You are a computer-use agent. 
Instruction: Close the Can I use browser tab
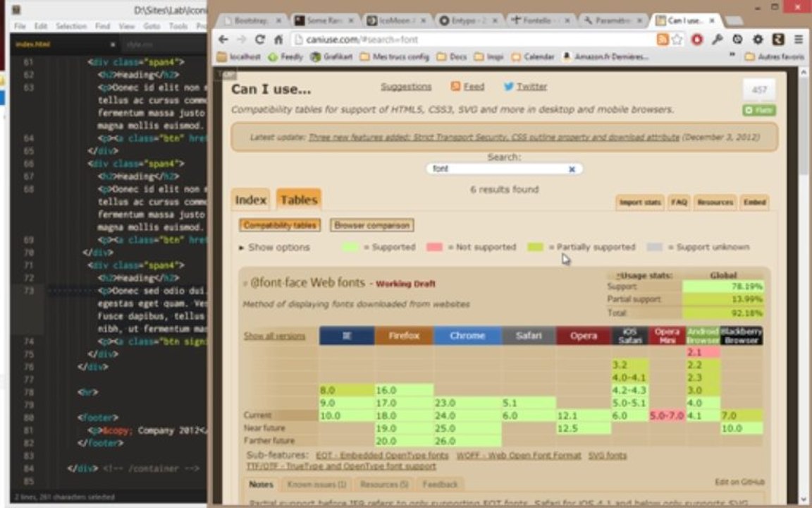[x=712, y=20]
